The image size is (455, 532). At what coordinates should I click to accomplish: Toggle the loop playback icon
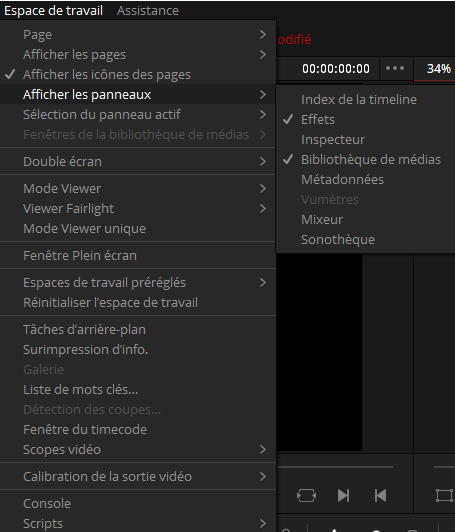pos(306,495)
